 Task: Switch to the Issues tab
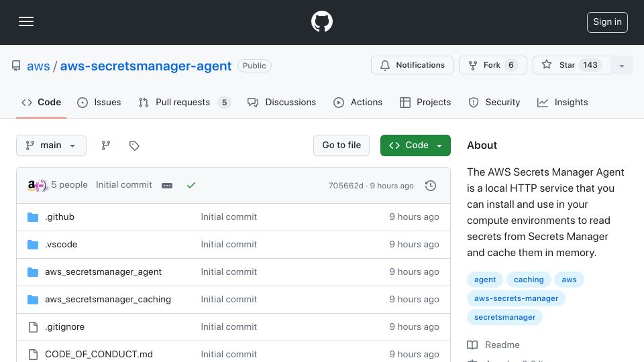[x=99, y=102]
